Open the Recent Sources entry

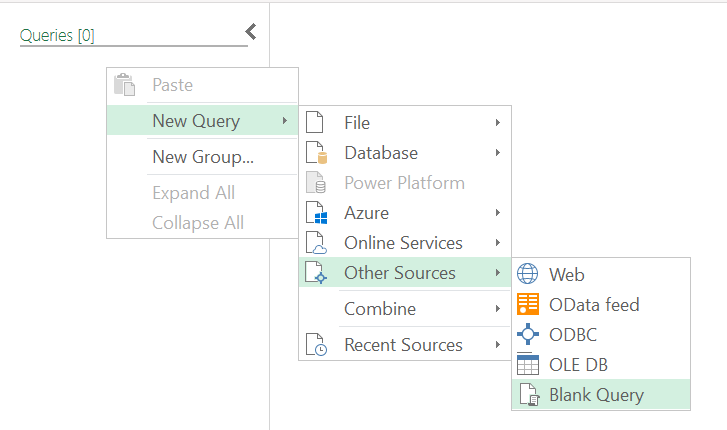(405, 345)
